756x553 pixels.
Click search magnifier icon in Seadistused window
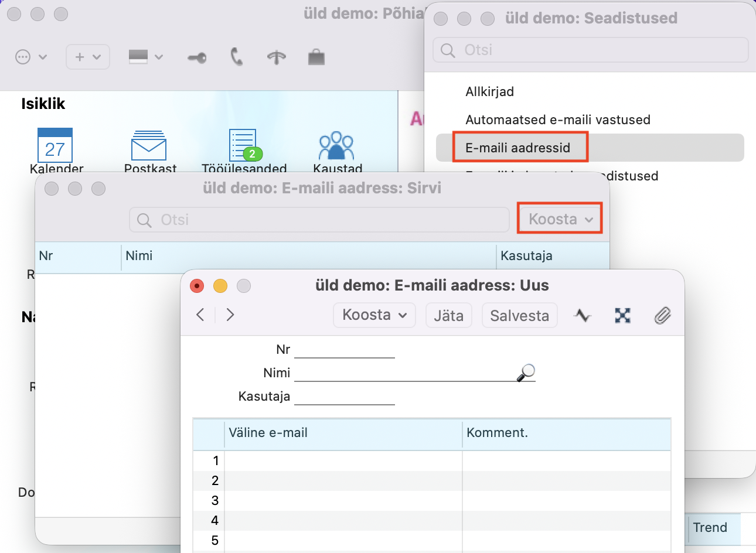coord(448,50)
